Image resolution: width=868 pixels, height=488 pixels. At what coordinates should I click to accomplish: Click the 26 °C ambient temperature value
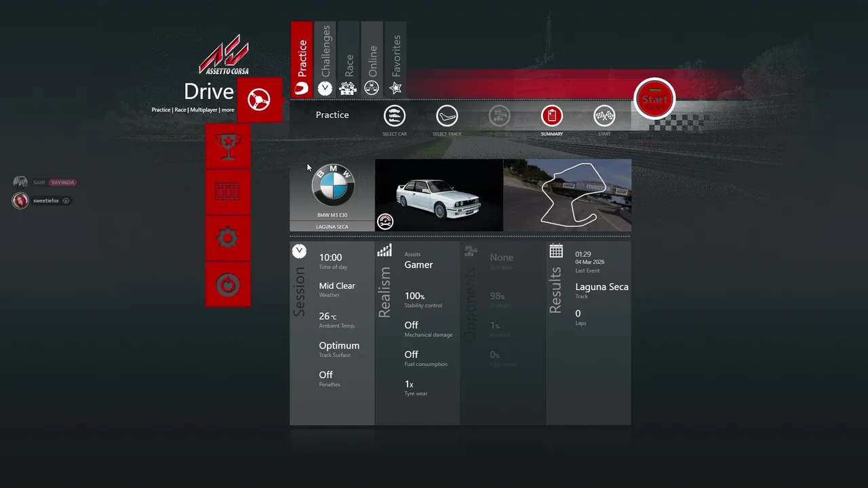tap(328, 317)
